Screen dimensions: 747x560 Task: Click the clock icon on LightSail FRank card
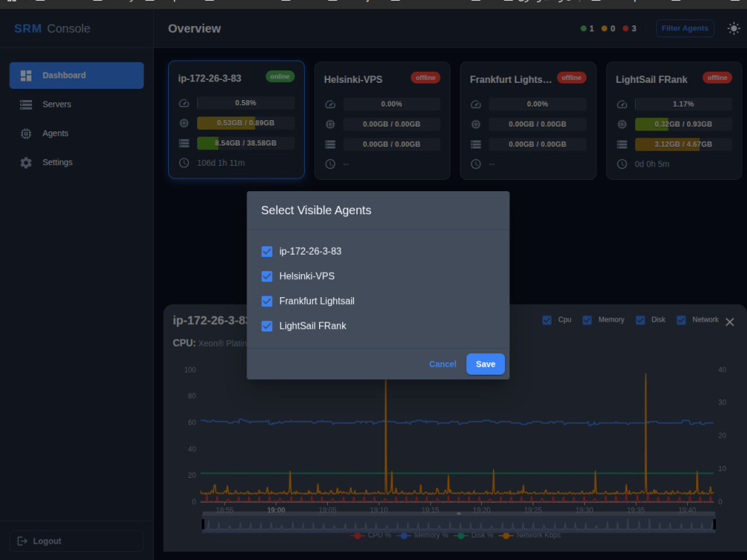[622, 164]
